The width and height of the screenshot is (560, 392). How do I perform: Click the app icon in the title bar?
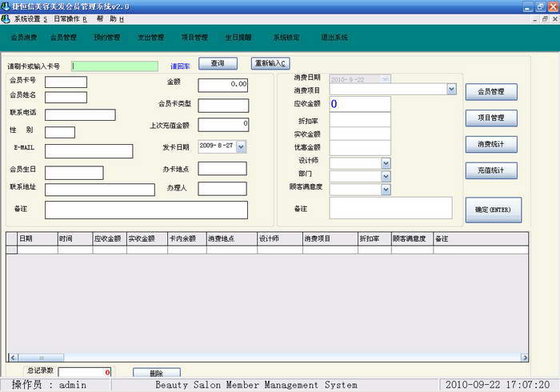[6, 6]
